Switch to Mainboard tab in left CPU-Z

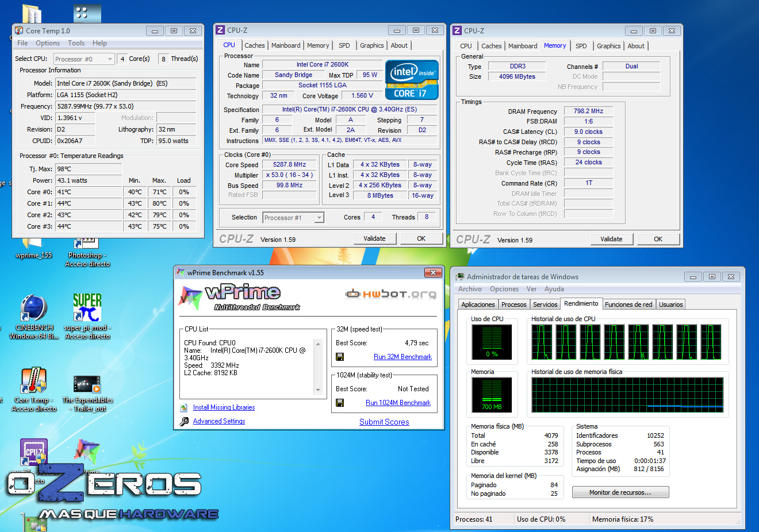286,45
